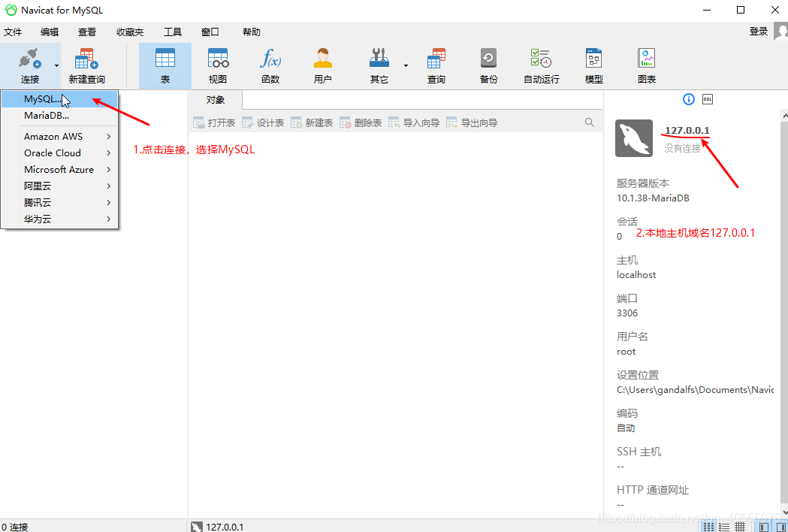Open the 编辑 (Edit) menu

click(x=50, y=32)
